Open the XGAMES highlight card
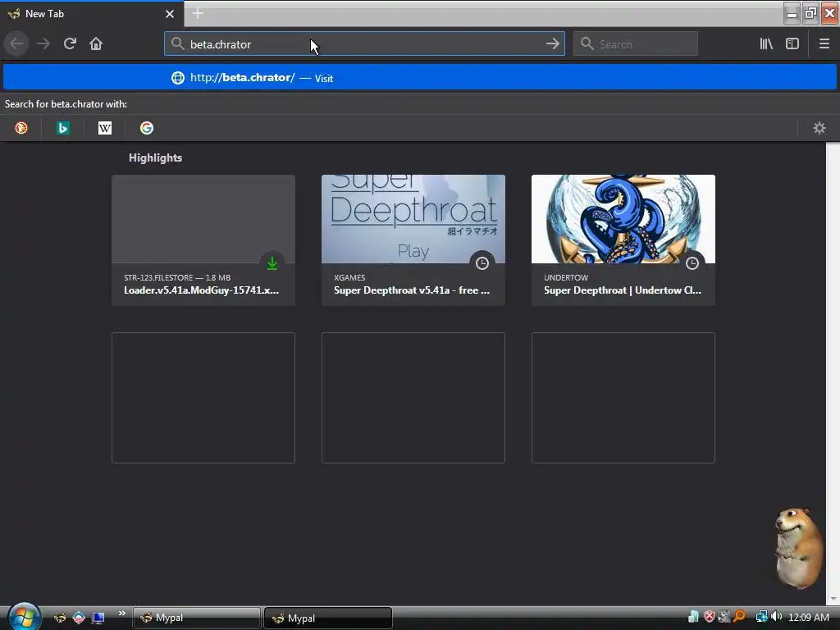The image size is (840, 630). coord(413,240)
